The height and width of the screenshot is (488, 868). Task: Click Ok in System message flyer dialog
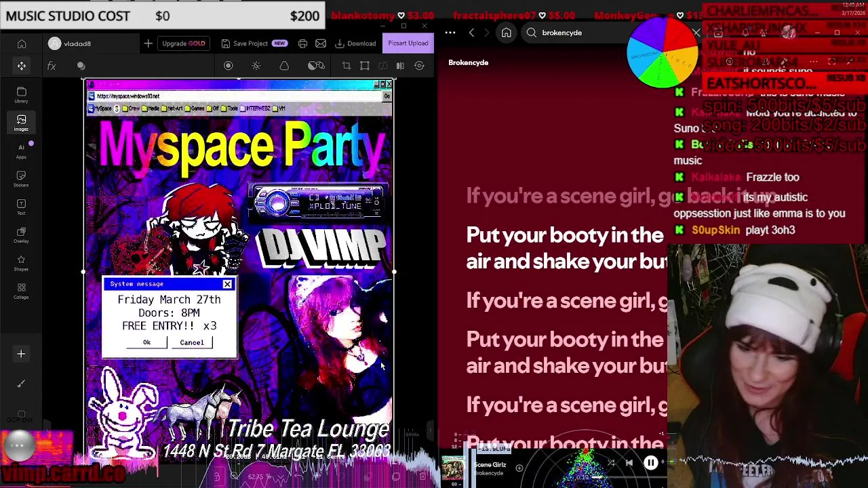pos(146,342)
